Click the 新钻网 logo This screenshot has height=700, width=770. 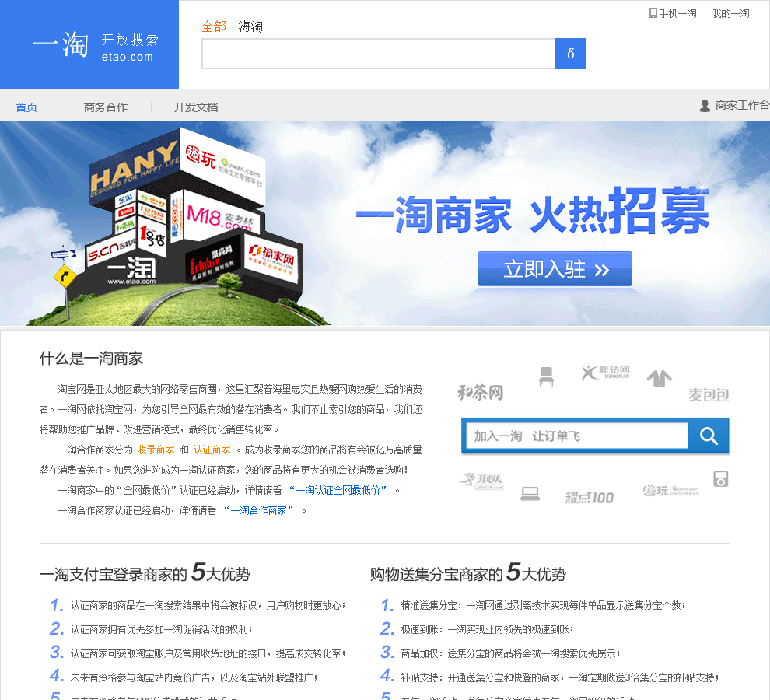pos(605,373)
